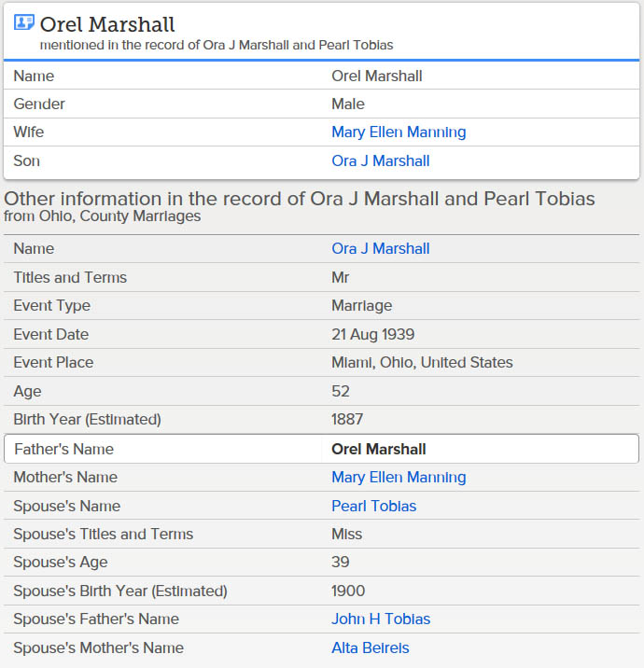Viewport: 644px width, 668px height.
Task: Click the Event Date value 21 Aug 1939
Action: click(373, 334)
